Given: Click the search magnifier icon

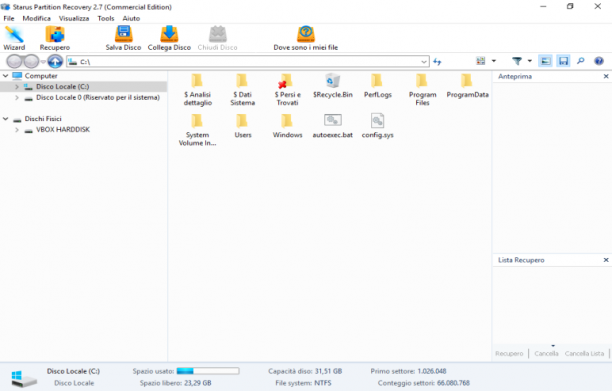Looking at the screenshot, I should click(581, 61).
